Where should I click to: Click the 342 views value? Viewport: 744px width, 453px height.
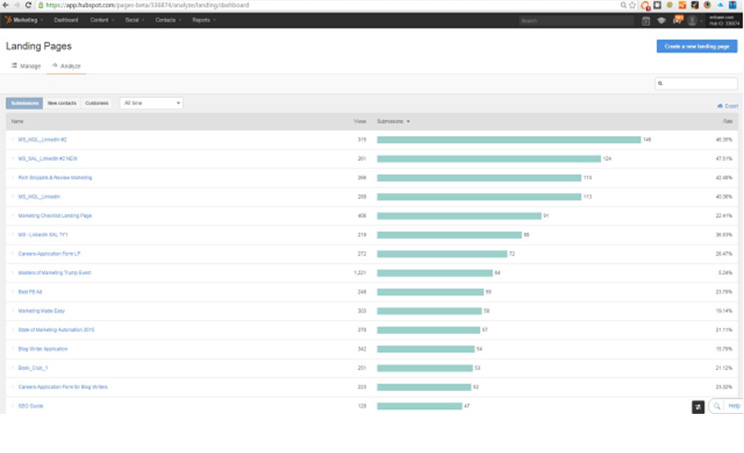tap(362, 349)
